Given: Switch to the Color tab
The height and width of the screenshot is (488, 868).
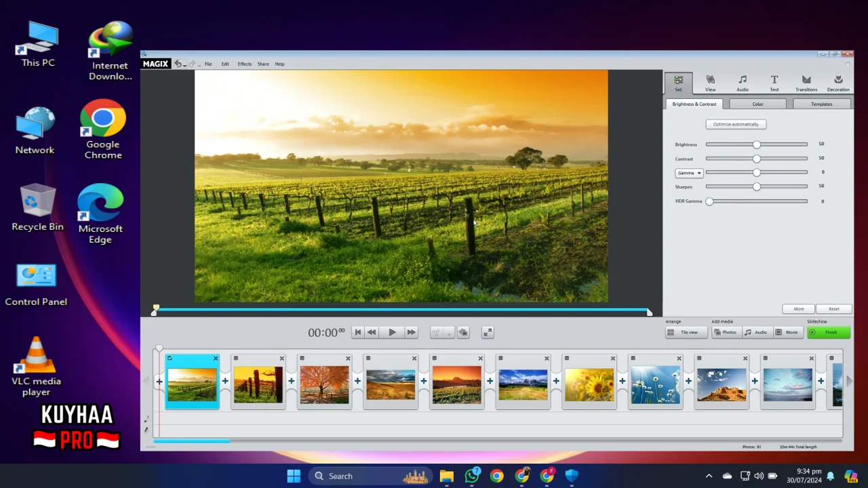Looking at the screenshot, I should coord(757,104).
